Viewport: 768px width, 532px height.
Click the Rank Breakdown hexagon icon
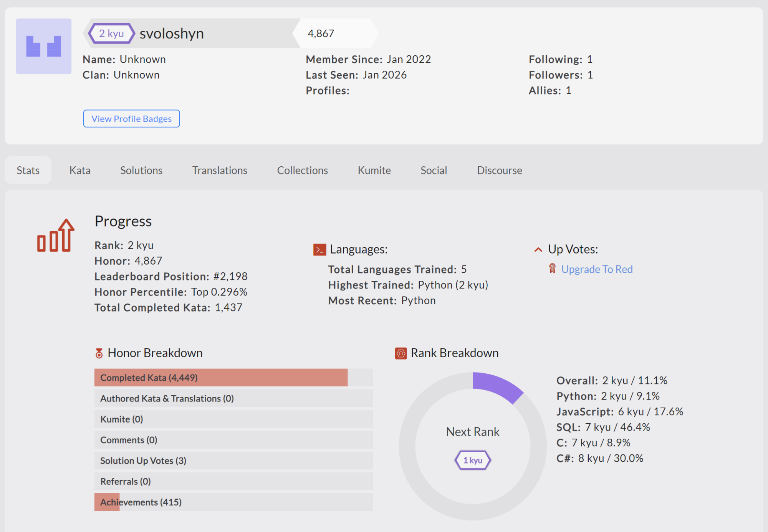[x=401, y=353]
